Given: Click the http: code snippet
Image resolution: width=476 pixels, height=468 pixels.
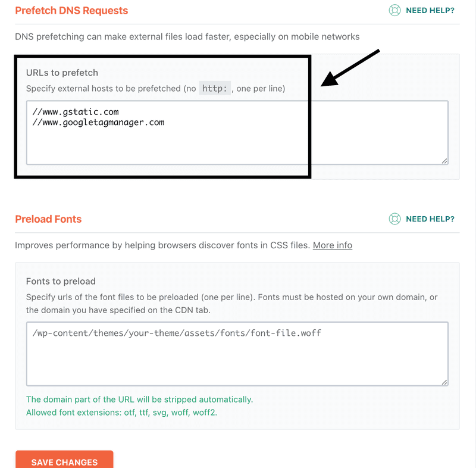Looking at the screenshot, I should (215, 89).
